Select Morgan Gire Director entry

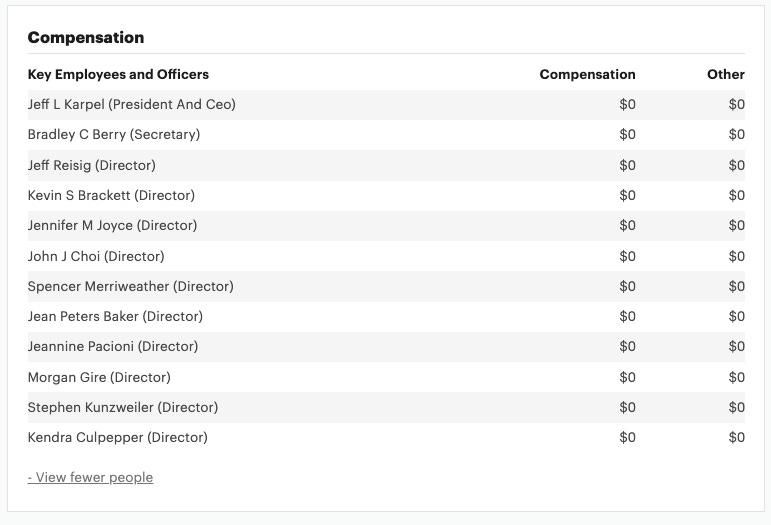pos(386,377)
